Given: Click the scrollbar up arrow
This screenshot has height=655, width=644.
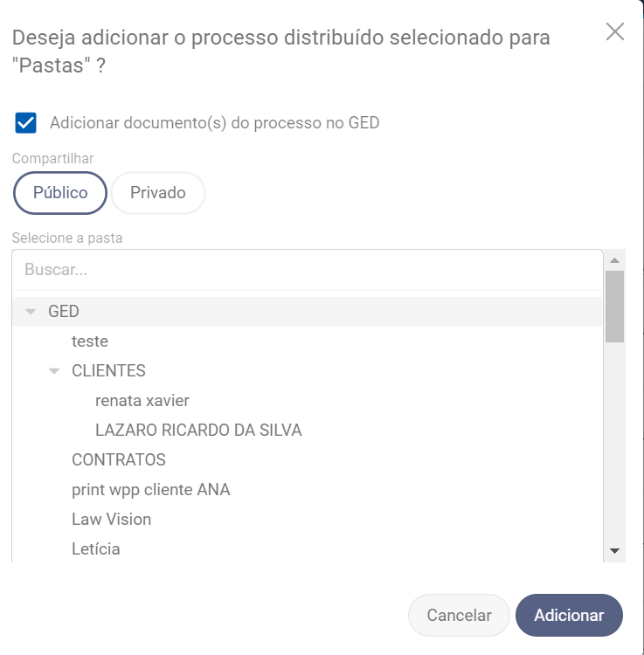Looking at the screenshot, I should coord(614,260).
